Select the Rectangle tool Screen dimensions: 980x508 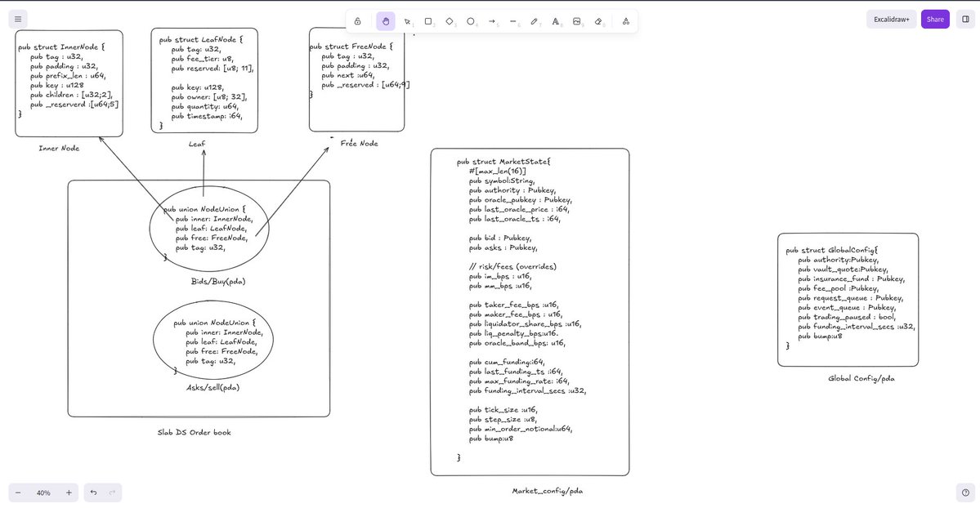click(428, 21)
